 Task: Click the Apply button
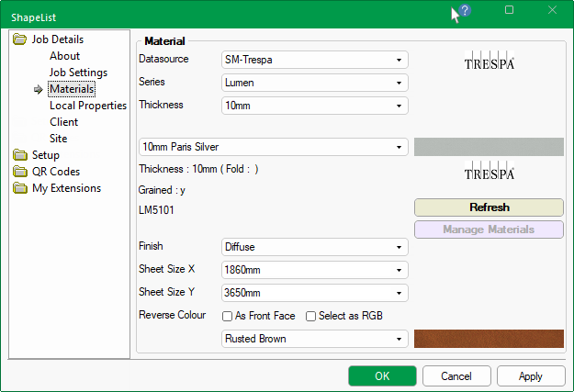530,375
